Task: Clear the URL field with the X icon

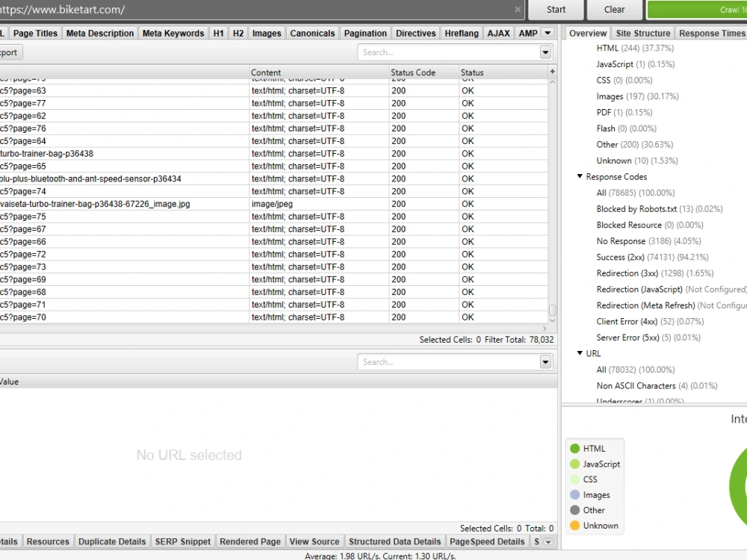Action: tap(518, 10)
